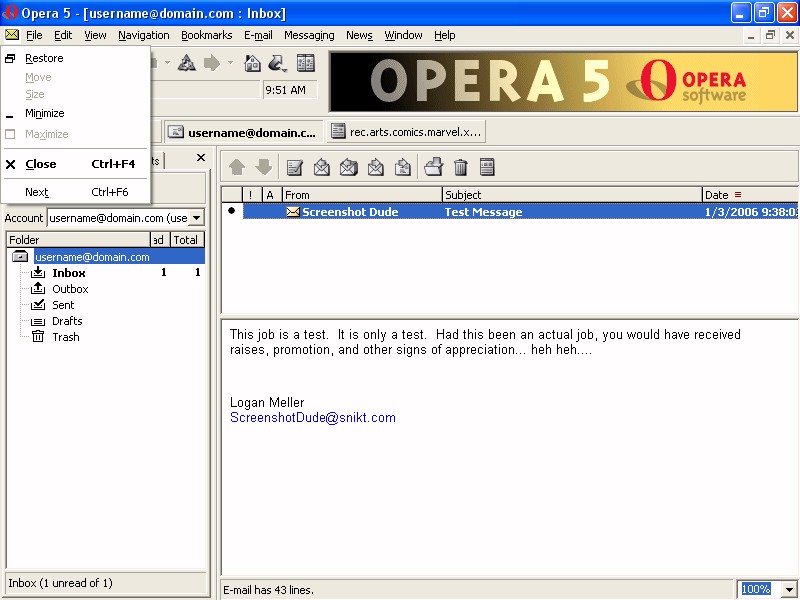Viewport: 800px width, 600px height.
Task: Open the Trash folder
Action: point(66,337)
